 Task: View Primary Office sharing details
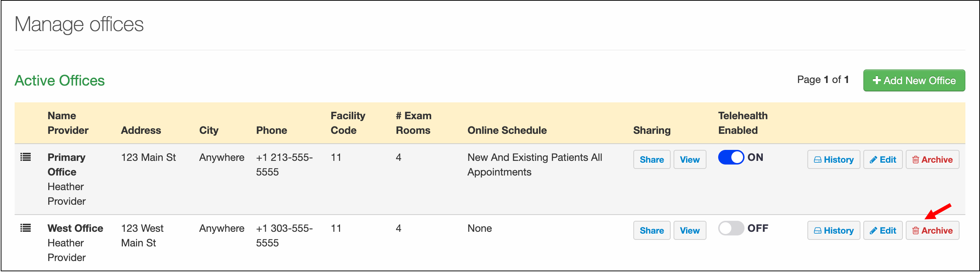coord(689,160)
